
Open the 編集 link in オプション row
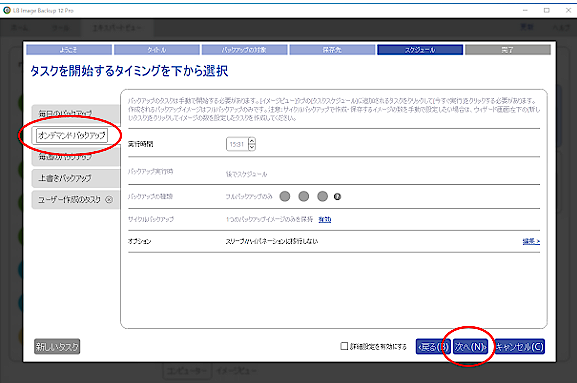(x=531, y=241)
